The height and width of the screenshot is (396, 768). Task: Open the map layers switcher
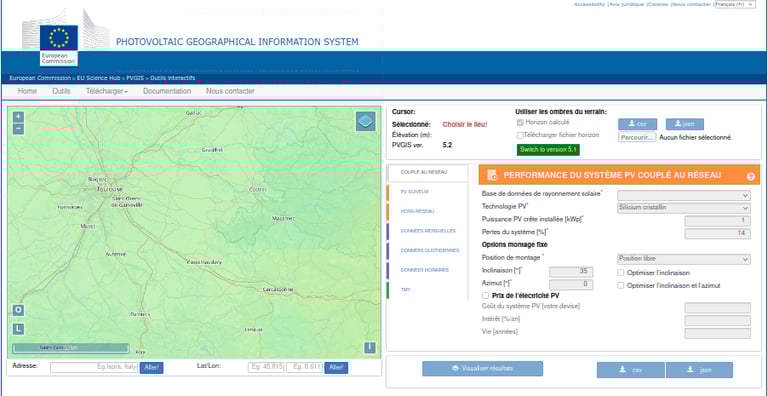coord(366,121)
